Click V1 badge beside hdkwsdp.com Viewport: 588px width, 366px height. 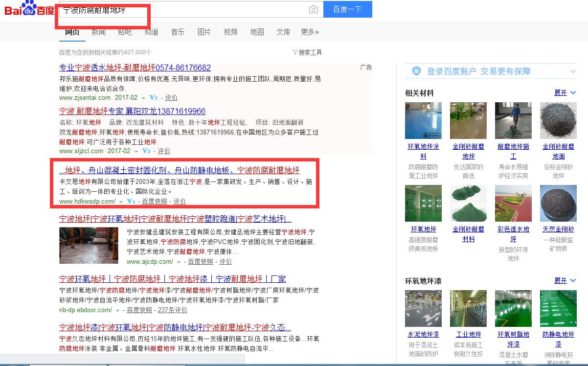131,201
